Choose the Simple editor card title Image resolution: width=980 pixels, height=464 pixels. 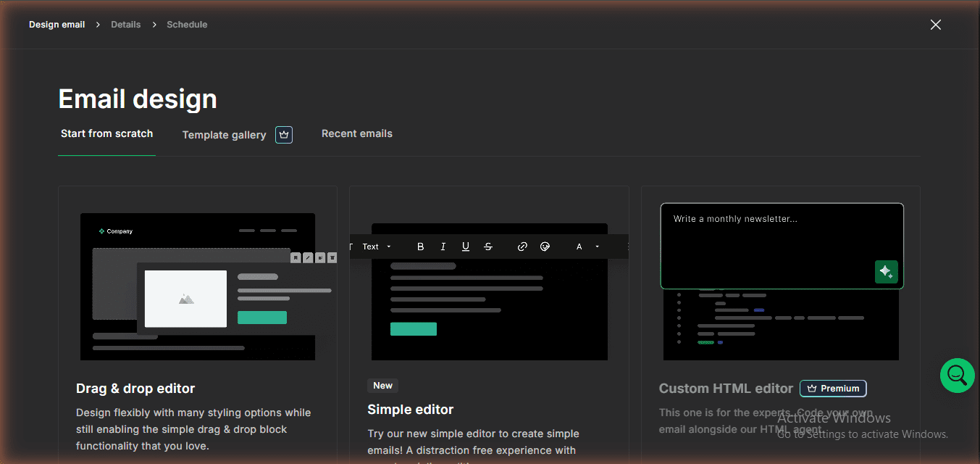pyautogui.click(x=411, y=410)
